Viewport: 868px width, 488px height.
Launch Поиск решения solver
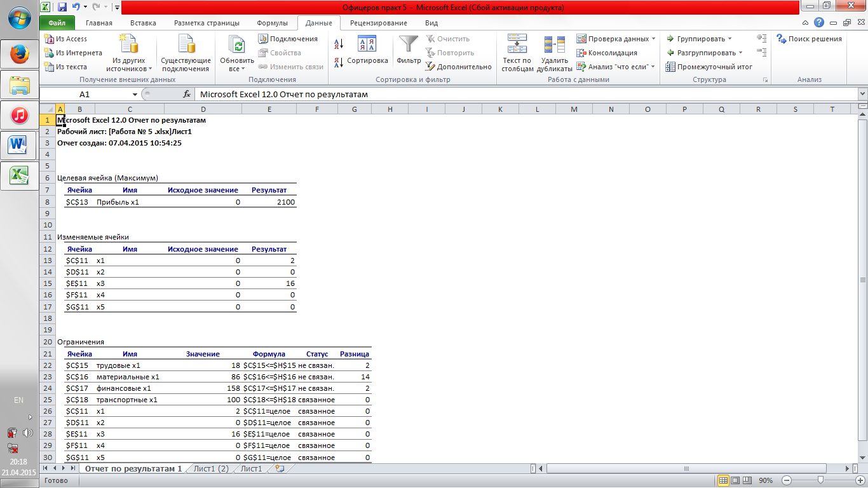pyautogui.click(x=809, y=39)
